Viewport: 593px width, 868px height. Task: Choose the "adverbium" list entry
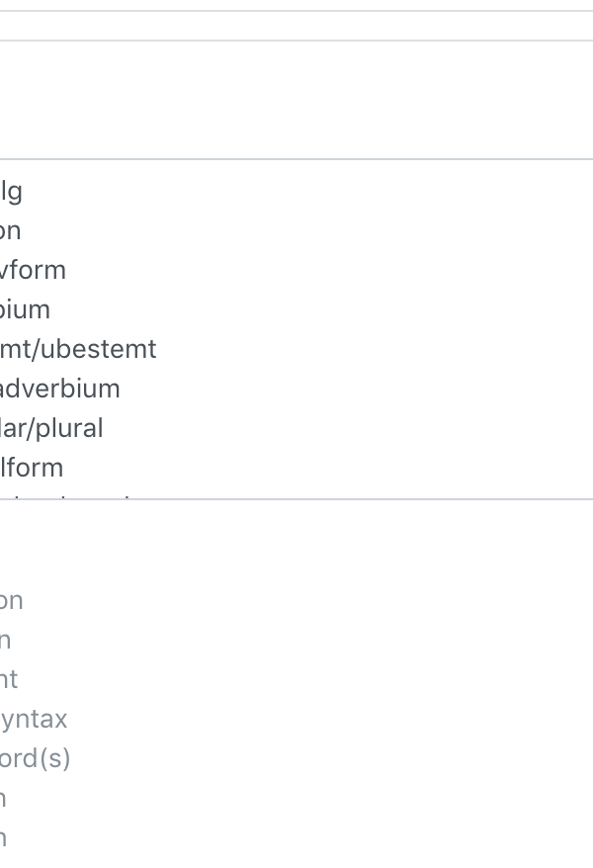[59, 389]
